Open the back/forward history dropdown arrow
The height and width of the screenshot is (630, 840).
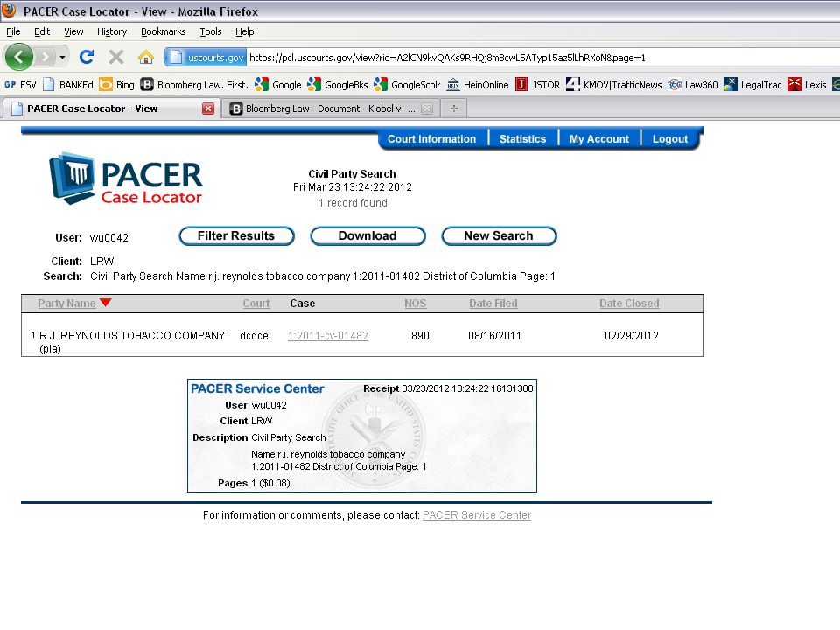pyautogui.click(x=63, y=57)
